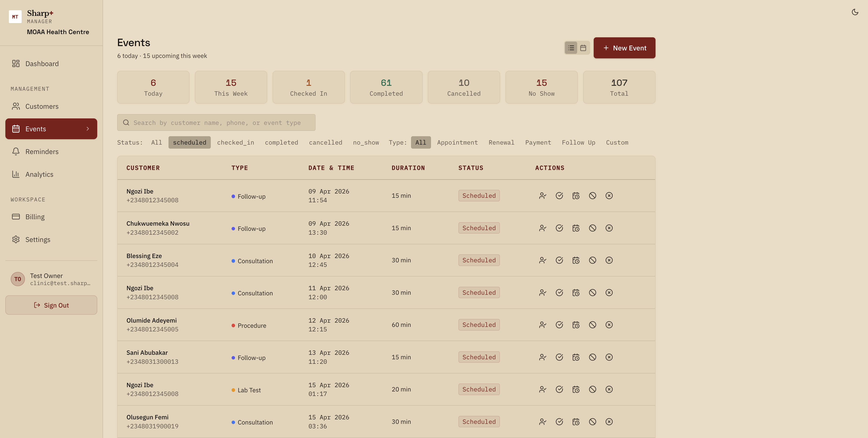Viewport: 868px width, 438px height.
Task: Filter type by Appointment
Action: click(457, 142)
